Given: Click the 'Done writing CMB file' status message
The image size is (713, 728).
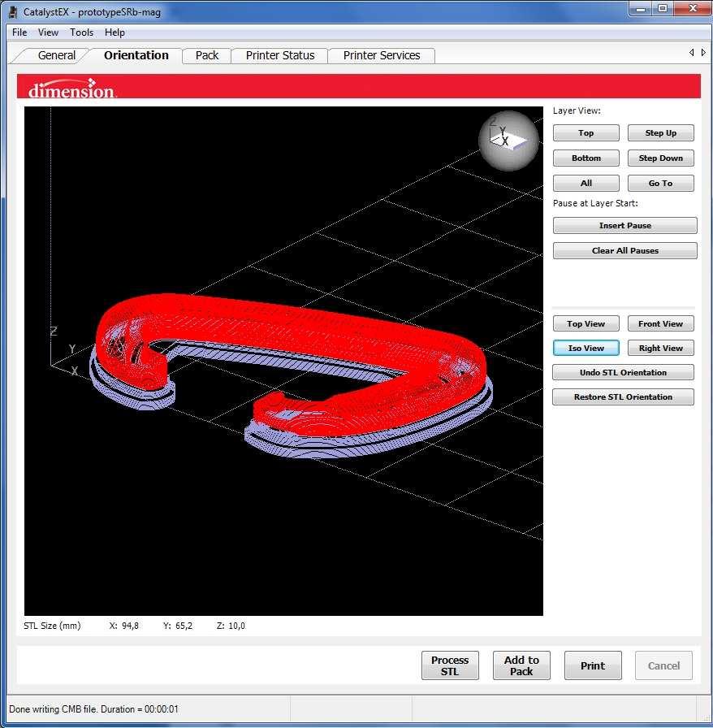Looking at the screenshot, I should [93, 709].
